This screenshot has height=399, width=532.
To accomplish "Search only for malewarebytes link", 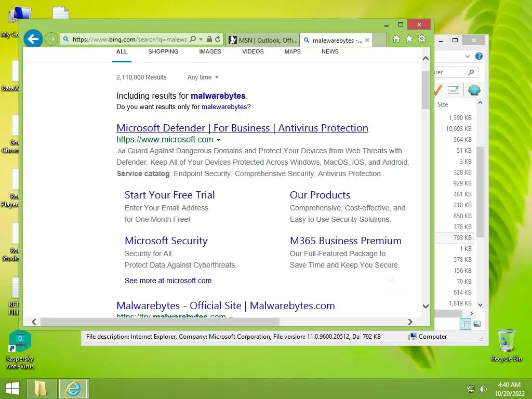I will click(x=224, y=107).
